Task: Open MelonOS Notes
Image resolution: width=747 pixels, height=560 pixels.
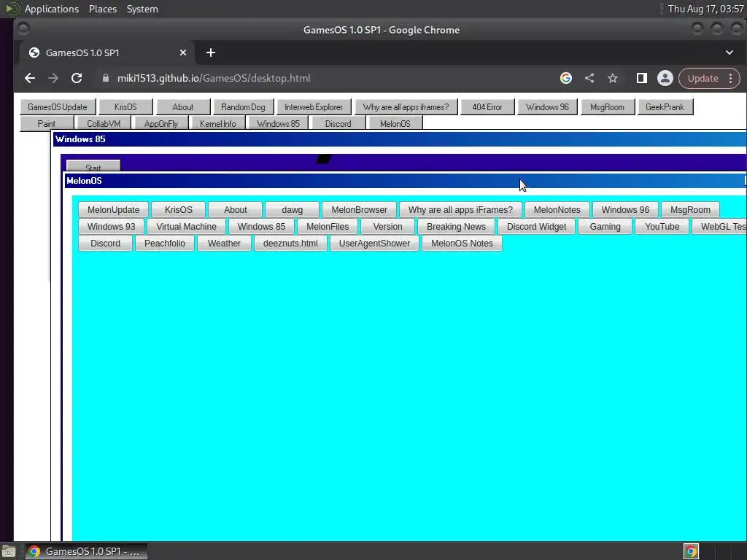Action: pyautogui.click(x=462, y=243)
